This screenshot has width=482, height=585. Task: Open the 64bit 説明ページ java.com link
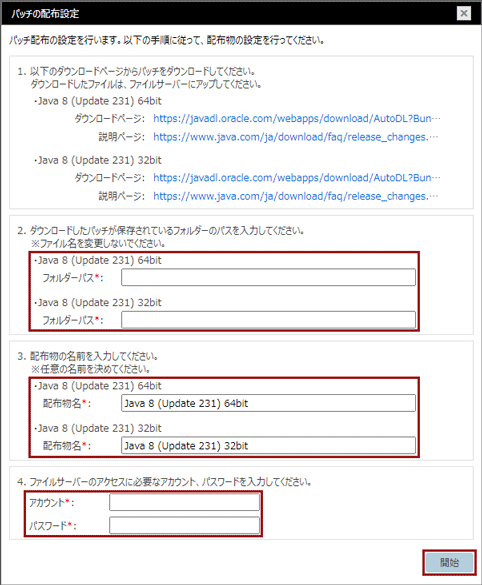[x=295, y=137]
